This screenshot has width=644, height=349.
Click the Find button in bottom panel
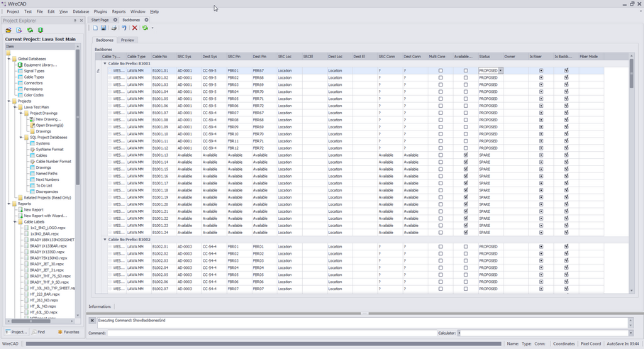click(x=38, y=332)
